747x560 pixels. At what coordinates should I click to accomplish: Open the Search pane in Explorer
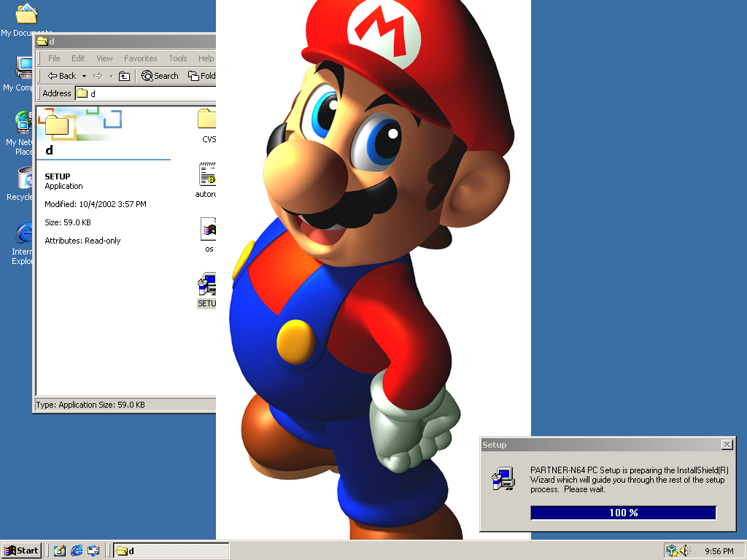pos(160,76)
